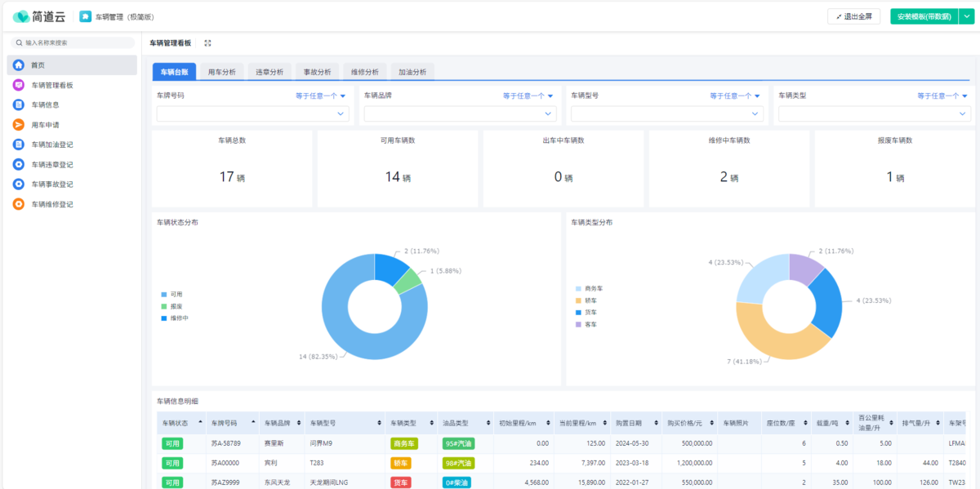Screen dimensions: 980x489
Task: Open 车辆管理看板 sidebar icon
Action: (x=18, y=85)
